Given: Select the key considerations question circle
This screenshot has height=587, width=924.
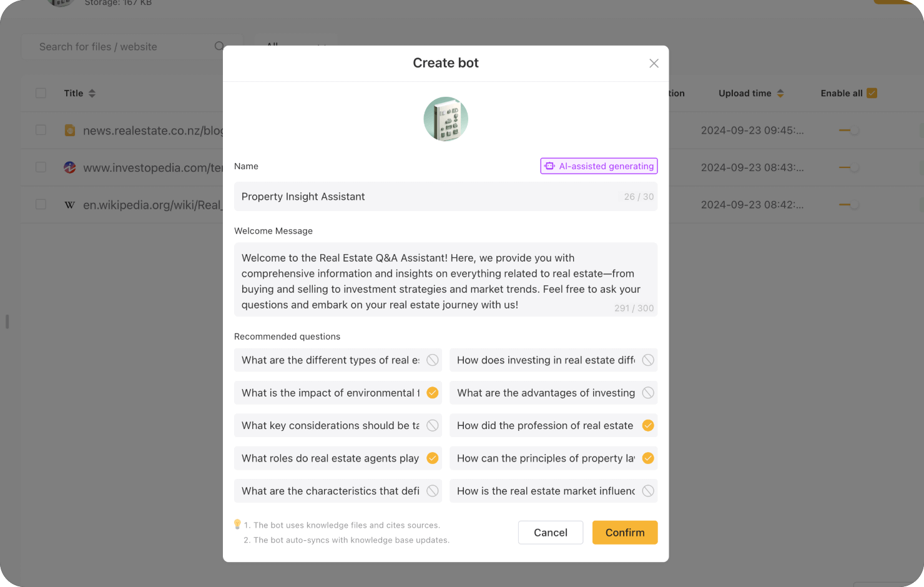Looking at the screenshot, I should click(x=432, y=426).
